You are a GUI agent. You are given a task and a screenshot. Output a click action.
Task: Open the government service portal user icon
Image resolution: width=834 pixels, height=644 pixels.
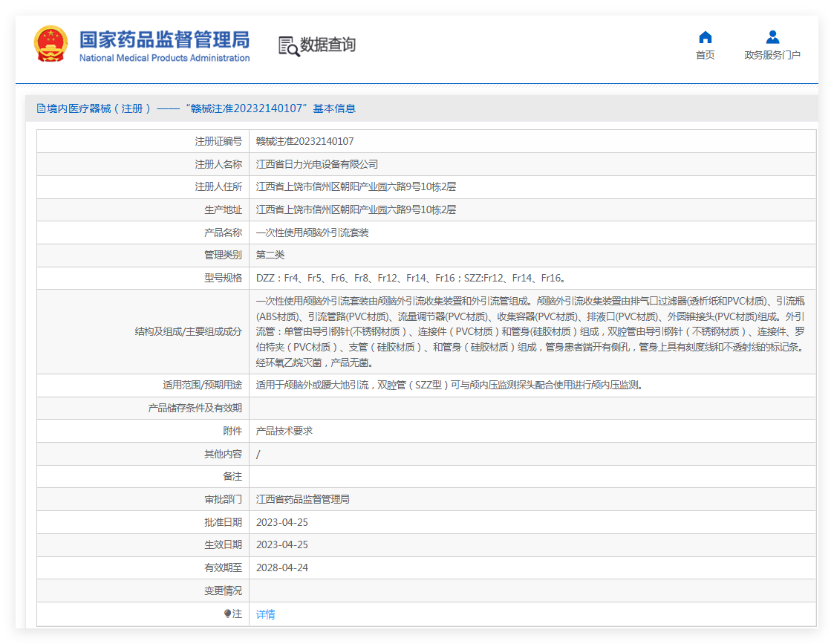(x=772, y=37)
